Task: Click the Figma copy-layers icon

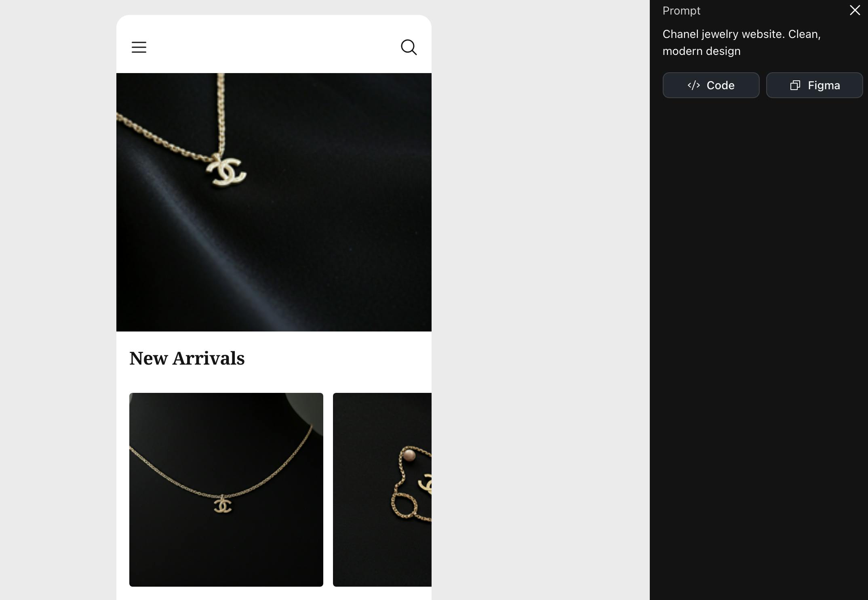Action: [x=795, y=85]
